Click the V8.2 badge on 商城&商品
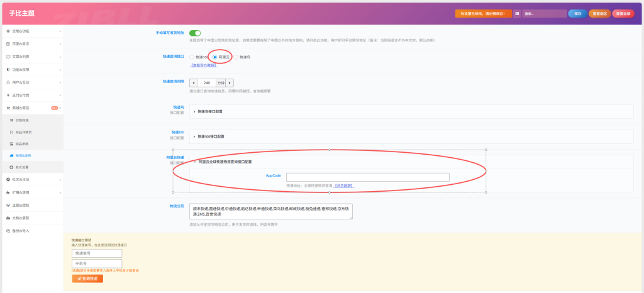The width and height of the screenshot is (644, 293). [x=54, y=108]
